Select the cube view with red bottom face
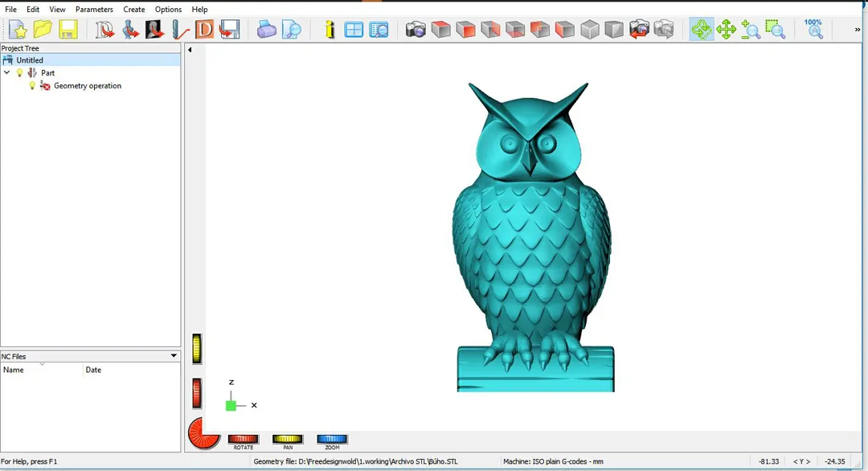 (x=515, y=29)
